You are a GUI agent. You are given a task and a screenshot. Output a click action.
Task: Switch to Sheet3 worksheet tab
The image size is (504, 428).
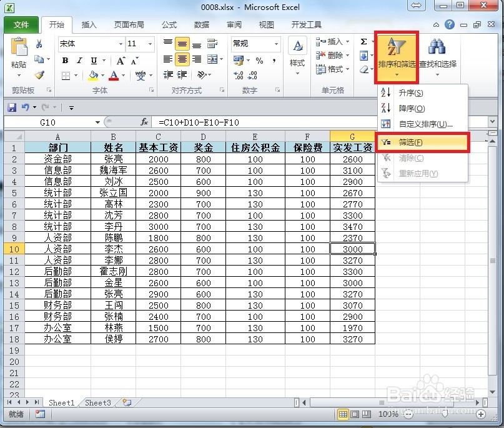click(x=98, y=402)
